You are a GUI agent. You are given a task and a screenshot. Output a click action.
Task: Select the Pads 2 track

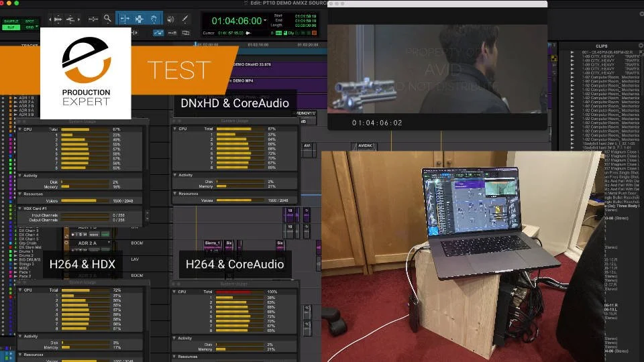tap(25, 276)
